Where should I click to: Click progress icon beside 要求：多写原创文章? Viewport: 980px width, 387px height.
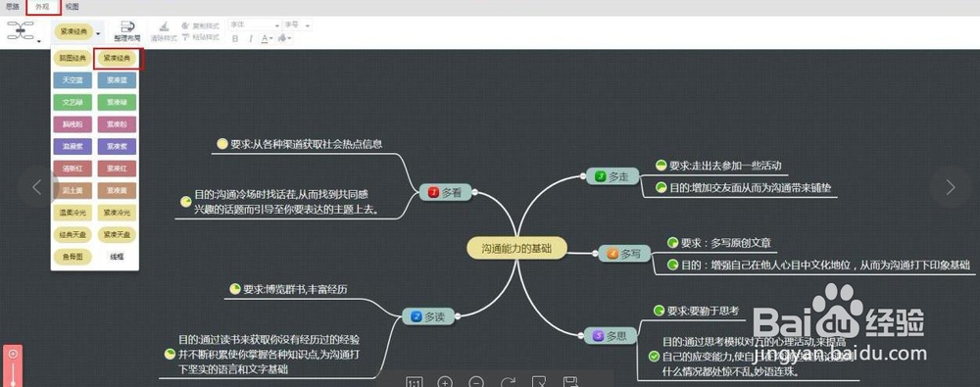(672, 243)
